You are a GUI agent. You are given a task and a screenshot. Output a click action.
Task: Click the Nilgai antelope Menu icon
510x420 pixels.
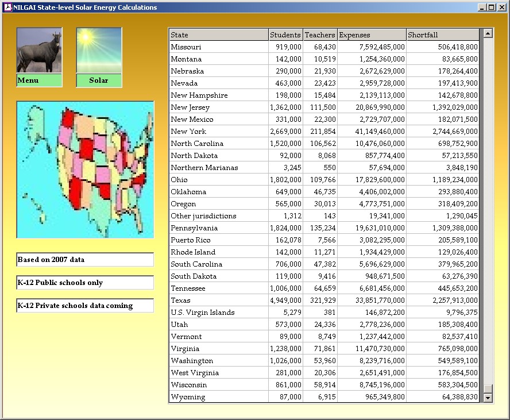point(39,51)
